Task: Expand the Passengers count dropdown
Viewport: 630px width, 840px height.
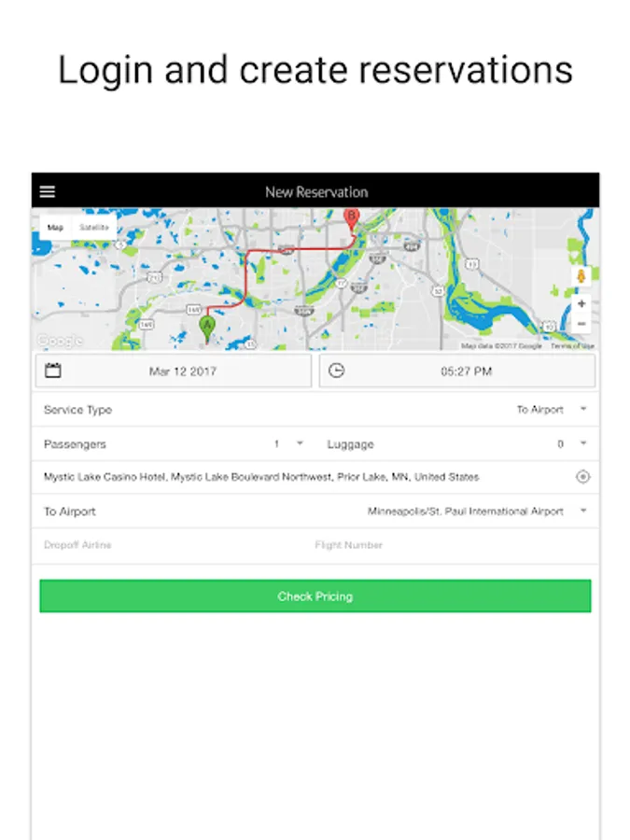Action: 300,443
